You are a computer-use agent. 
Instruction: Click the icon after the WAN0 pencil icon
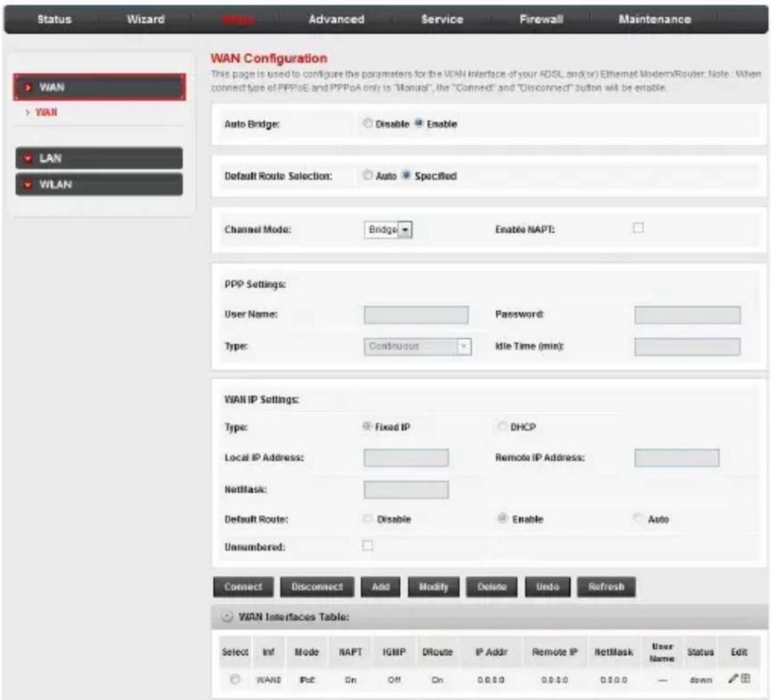pos(745,679)
